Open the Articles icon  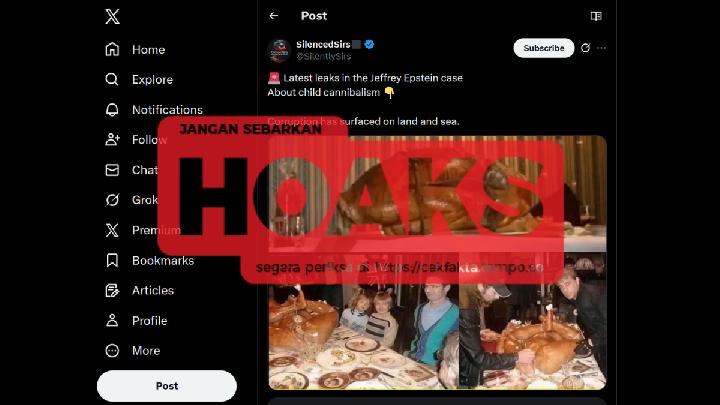pos(112,290)
